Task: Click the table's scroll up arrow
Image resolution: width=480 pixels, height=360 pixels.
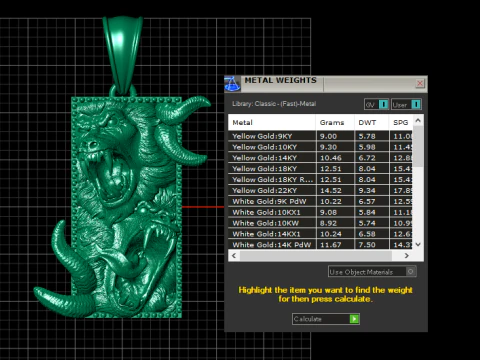Action: pyautogui.click(x=418, y=120)
